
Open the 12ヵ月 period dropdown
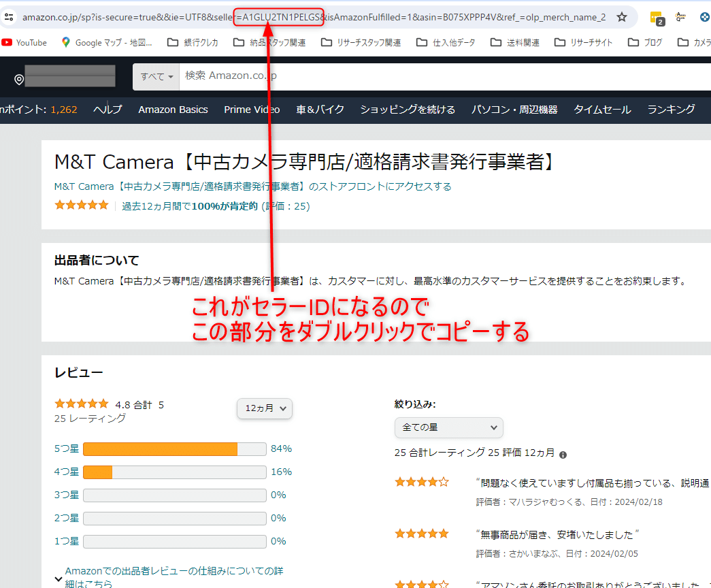tap(265, 408)
